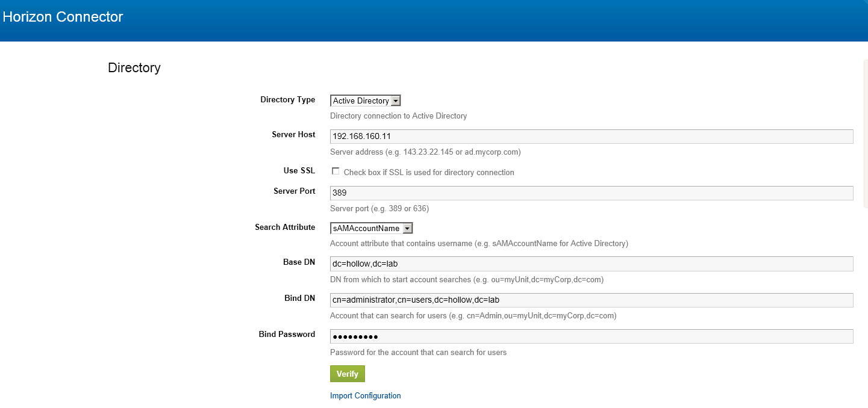Open the Import Configuration link
The image size is (868, 408).
click(x=365, y=396)
